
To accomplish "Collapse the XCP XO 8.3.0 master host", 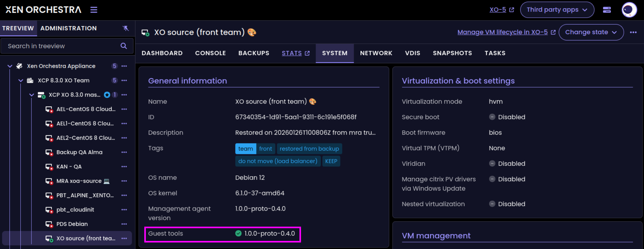I will pos(31,95).
